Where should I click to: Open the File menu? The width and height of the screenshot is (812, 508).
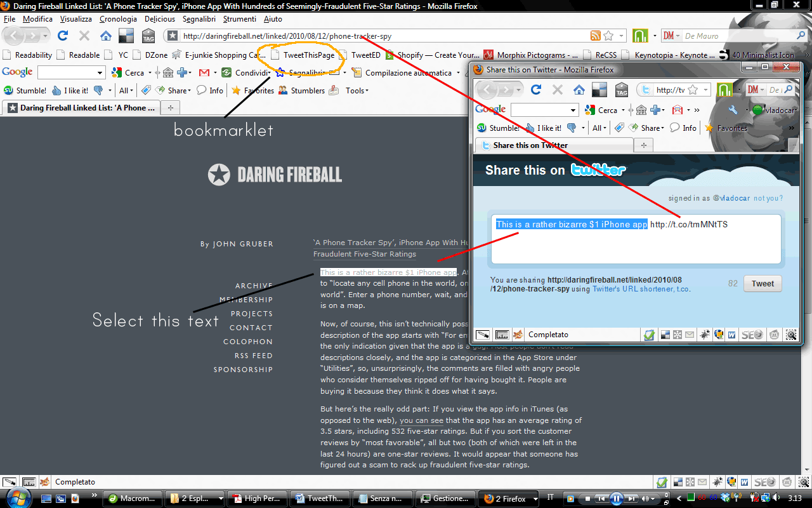pyautogui.click(x=9, y=19)
